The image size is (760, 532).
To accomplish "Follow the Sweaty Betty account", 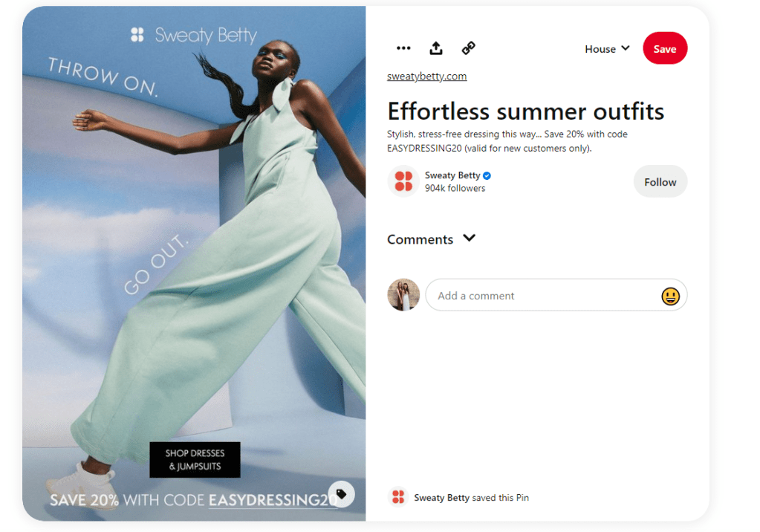I will (660, 182).
